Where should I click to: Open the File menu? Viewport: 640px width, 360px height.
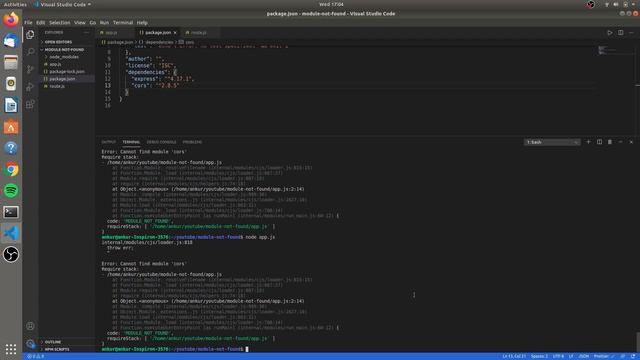tap(28, 22)
